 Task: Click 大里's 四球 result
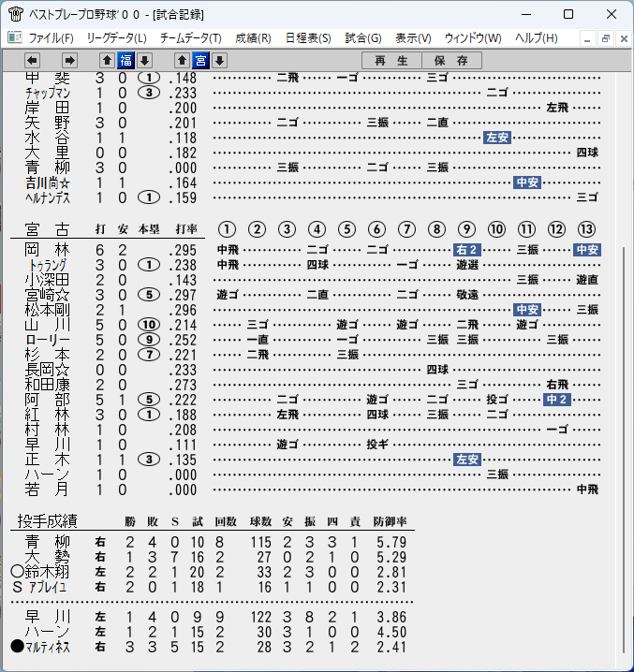[587, 153]
